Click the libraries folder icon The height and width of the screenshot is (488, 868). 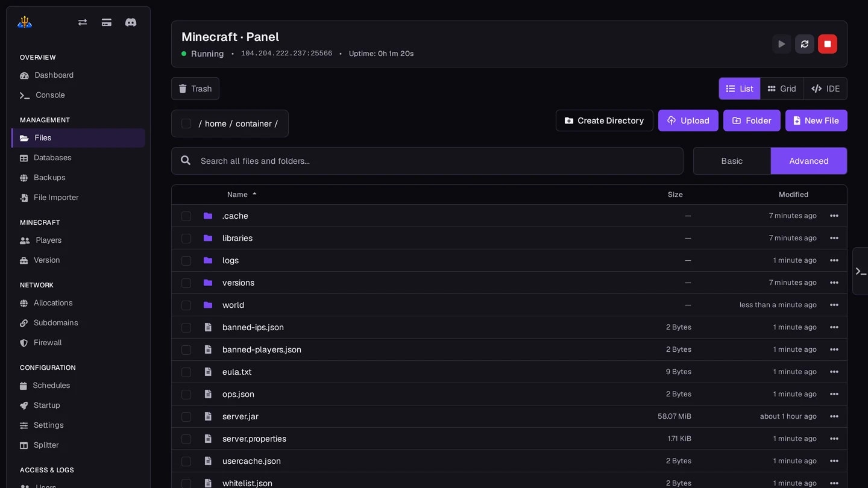(208, 238)
